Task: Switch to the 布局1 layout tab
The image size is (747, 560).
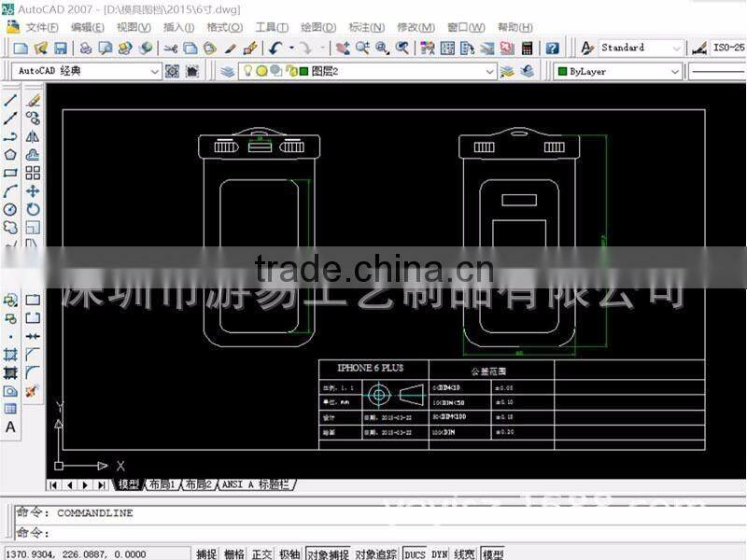Action: 162,484
